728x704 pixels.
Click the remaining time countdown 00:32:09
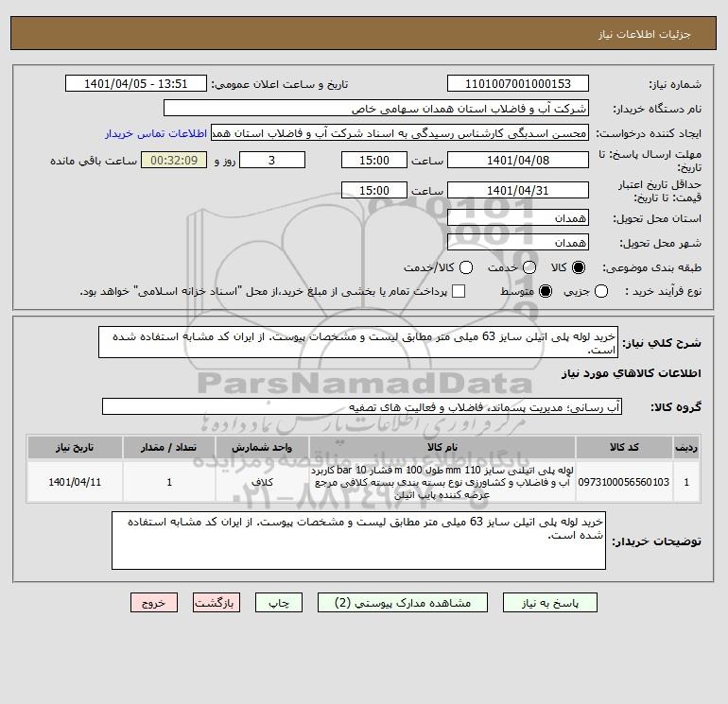coord(174,161)
